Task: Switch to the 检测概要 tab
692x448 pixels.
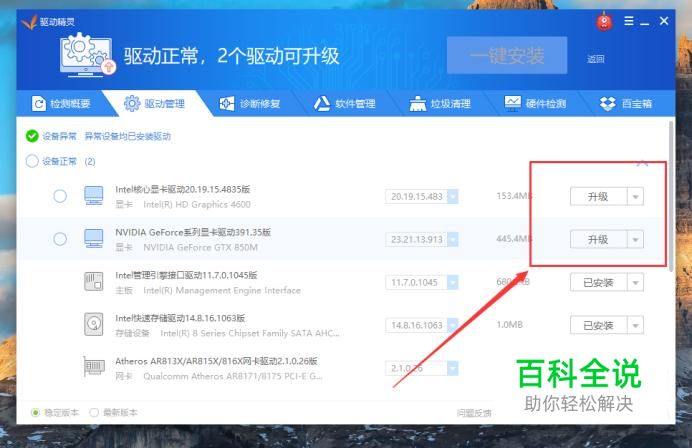Action: (x=61, y=104)
